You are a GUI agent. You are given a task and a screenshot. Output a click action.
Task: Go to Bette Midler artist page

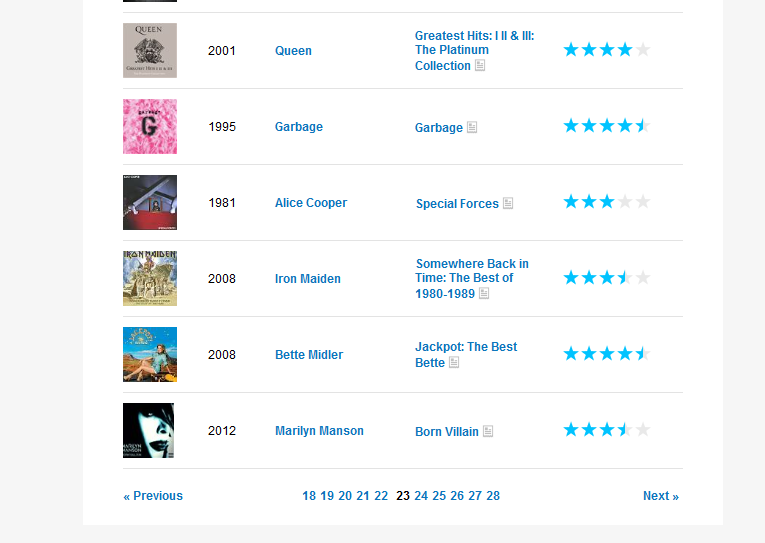[309, 355]
